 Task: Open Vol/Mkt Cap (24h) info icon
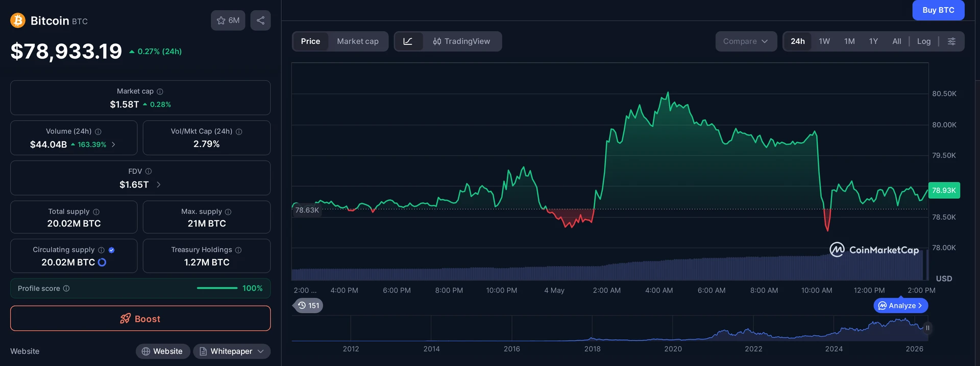tap(239, 132)
